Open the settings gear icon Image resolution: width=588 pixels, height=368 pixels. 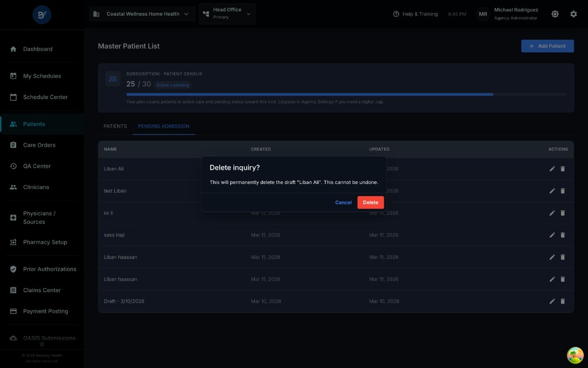coord(574,14)
